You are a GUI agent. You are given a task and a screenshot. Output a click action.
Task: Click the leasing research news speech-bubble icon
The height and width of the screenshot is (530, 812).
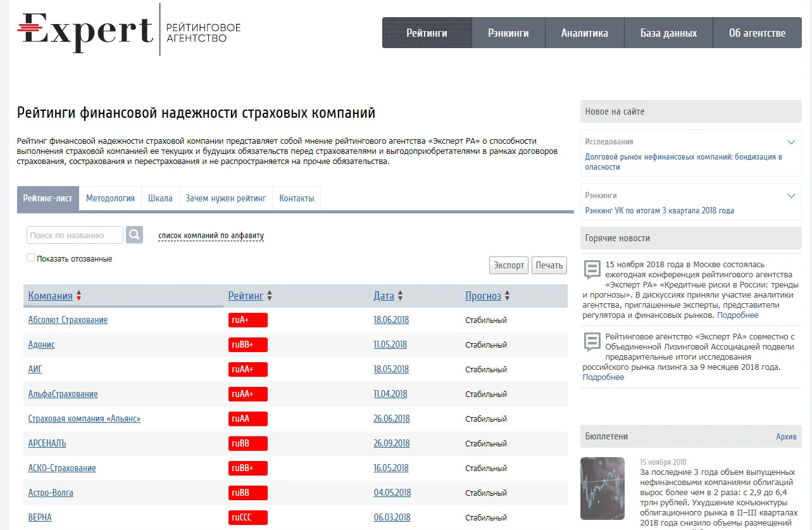(592, 342)
